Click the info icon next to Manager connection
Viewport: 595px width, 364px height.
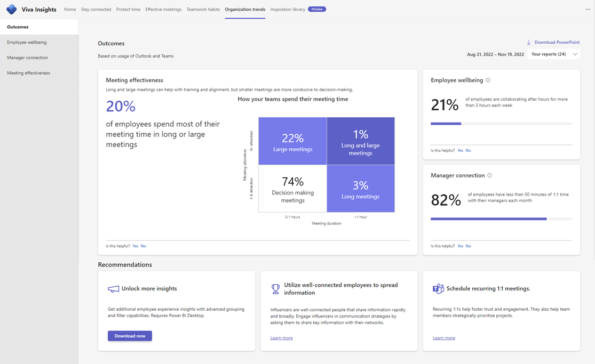[489, 175]
